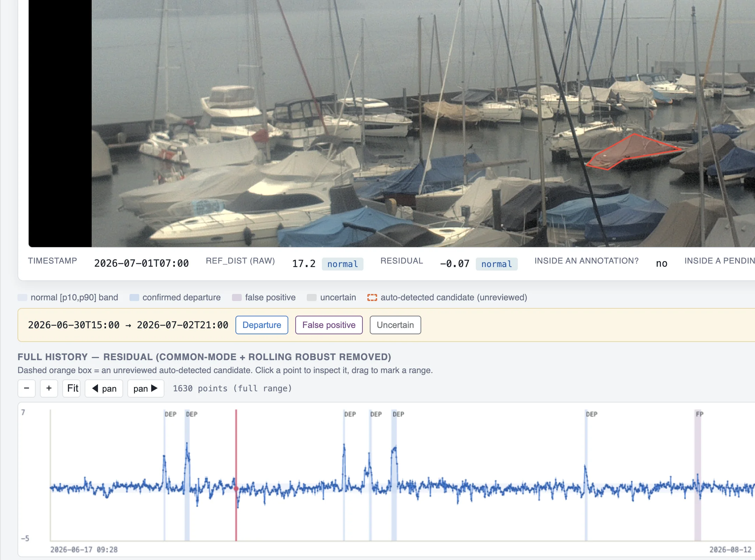Click the fifth DEP marker on chart
Screen dimensions: 755x560
pyautogui.click(x=398, y=414)
